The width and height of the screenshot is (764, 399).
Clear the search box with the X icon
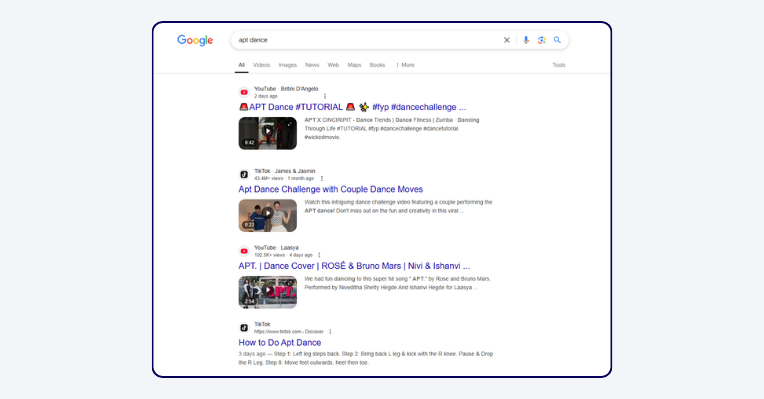coord(507,40)
